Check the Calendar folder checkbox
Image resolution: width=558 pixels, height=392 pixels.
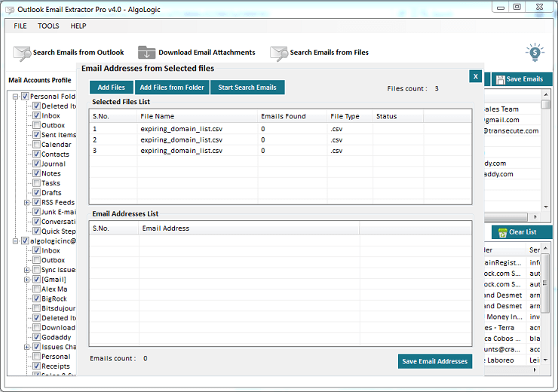(x=36, y=145)
